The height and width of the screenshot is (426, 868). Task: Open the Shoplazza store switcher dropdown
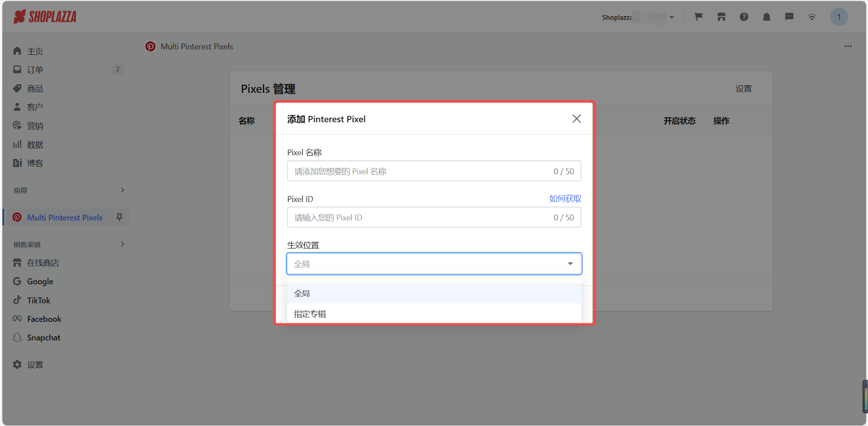pyautogui.click(x=639, y=17)
